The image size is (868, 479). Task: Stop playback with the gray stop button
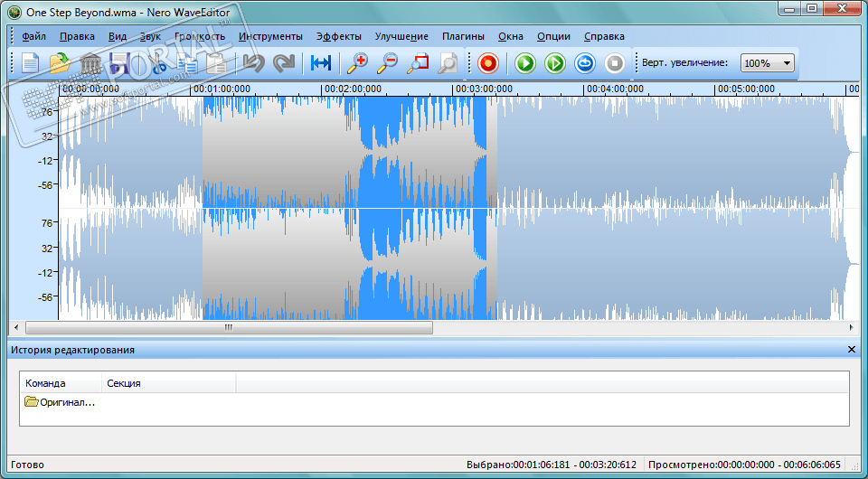[615, 63]
